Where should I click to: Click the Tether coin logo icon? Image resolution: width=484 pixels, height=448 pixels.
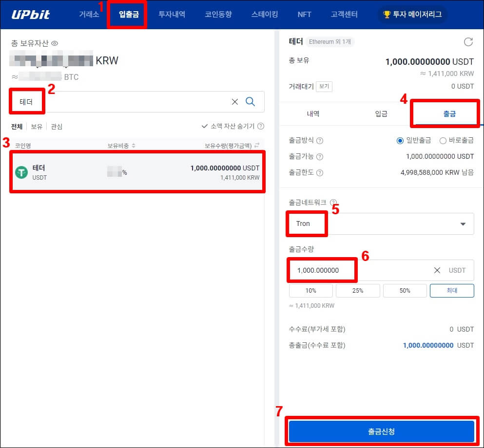[21, 172]
